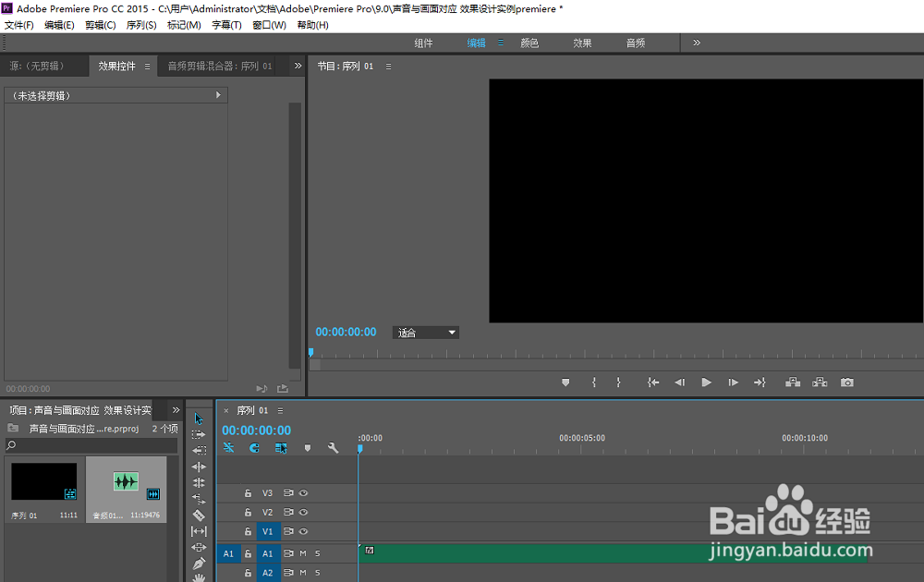Image resolution: width=924 pixels, height=582 pixels.
Task: Select the Pen tool
Action: 199,564
